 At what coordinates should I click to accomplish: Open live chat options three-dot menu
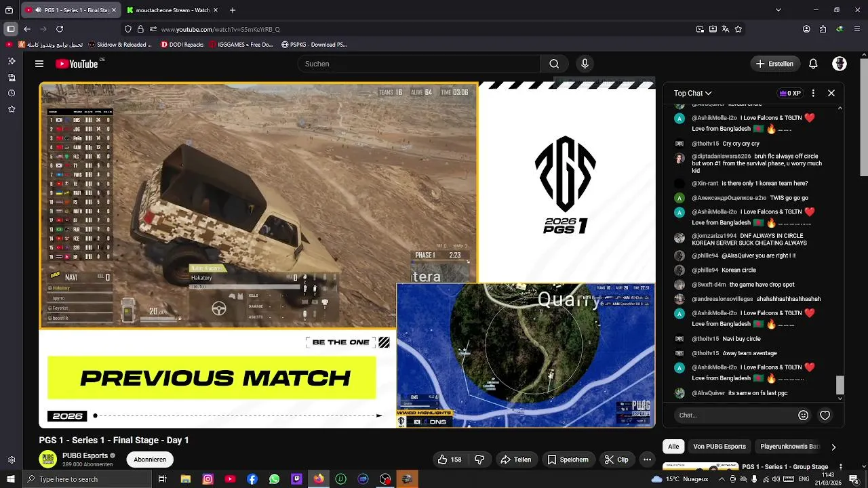[813, 94]
